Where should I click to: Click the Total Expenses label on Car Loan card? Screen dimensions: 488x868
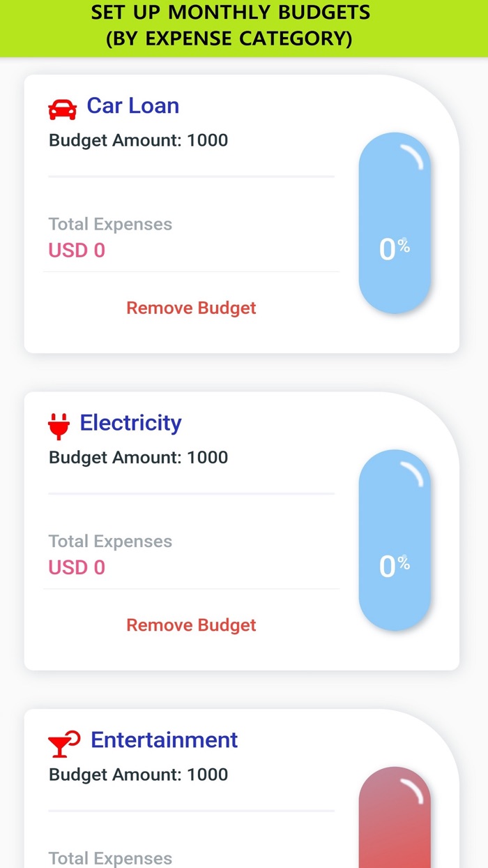pos(109,224)
